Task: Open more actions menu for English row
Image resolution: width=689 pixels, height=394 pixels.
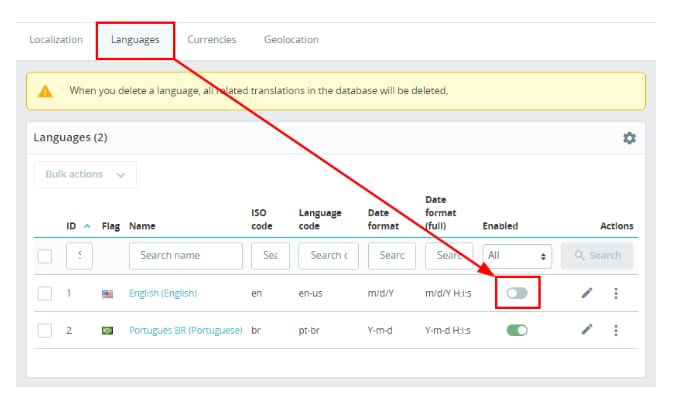Action: click(x=616, y=293)
